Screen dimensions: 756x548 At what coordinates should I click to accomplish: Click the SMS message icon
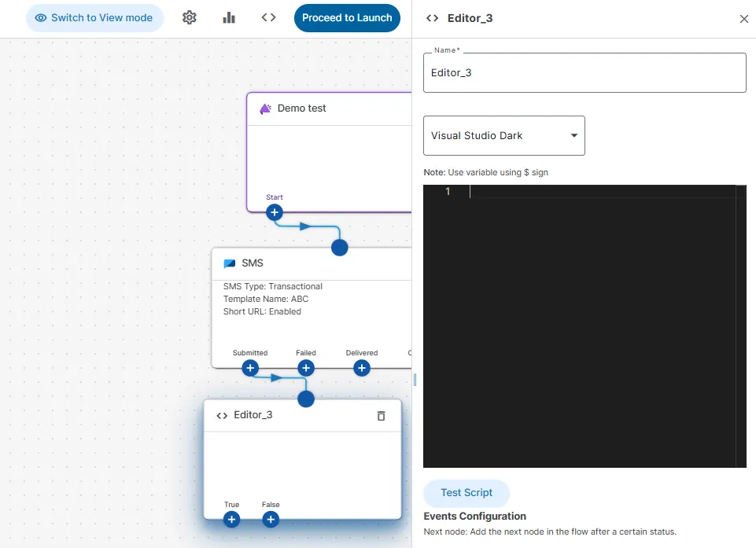pos(230,263)
